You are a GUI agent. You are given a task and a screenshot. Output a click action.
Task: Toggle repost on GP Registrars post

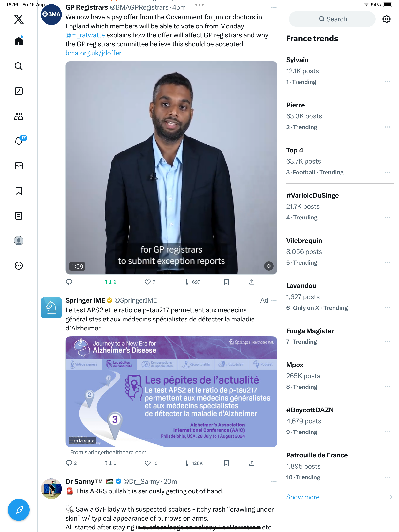(x=110, y=282)
